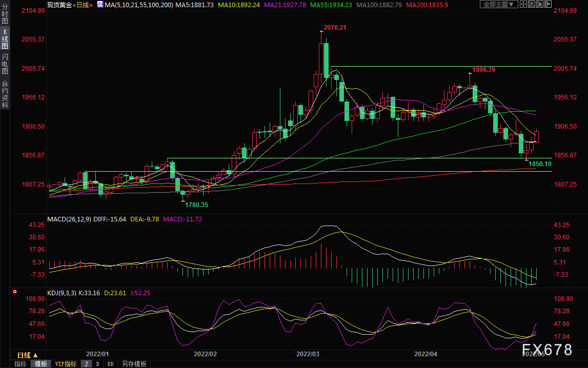This screenshot has height=368, width=588.
Task: Click the 模板 tab
Action: 41,364
